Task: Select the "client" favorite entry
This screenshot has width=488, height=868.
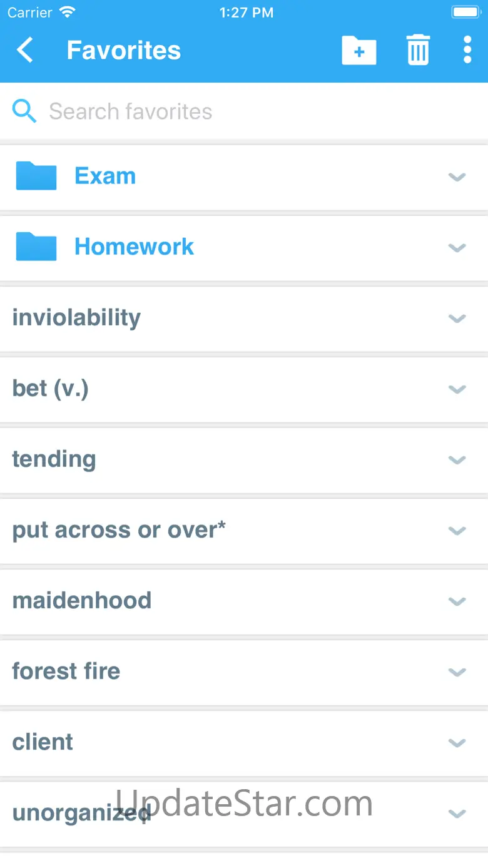Action: [x=43, y=742]
